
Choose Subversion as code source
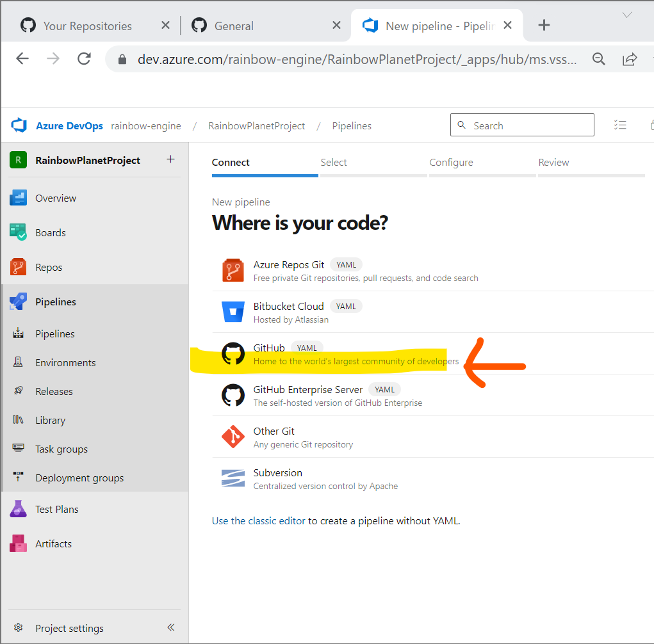tap(433, 479)
